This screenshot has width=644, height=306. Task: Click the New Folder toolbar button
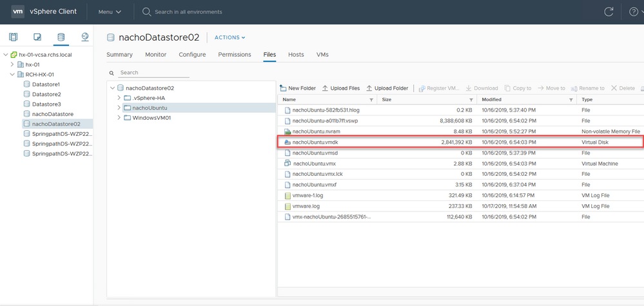(297, 88)
